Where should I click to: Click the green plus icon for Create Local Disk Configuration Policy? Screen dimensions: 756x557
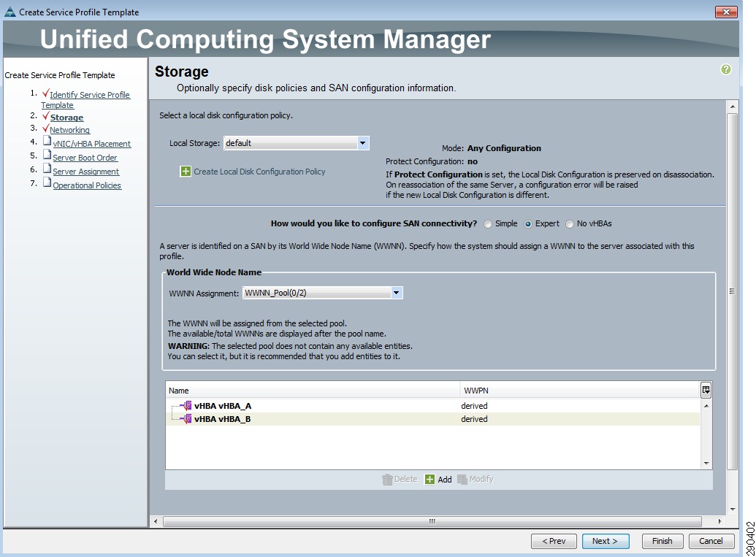186,172
